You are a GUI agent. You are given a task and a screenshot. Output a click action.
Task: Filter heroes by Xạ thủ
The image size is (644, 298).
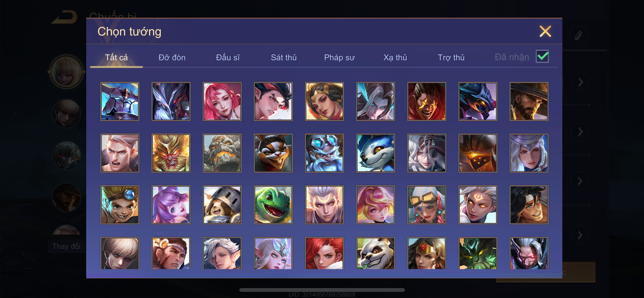pos(395,57)
